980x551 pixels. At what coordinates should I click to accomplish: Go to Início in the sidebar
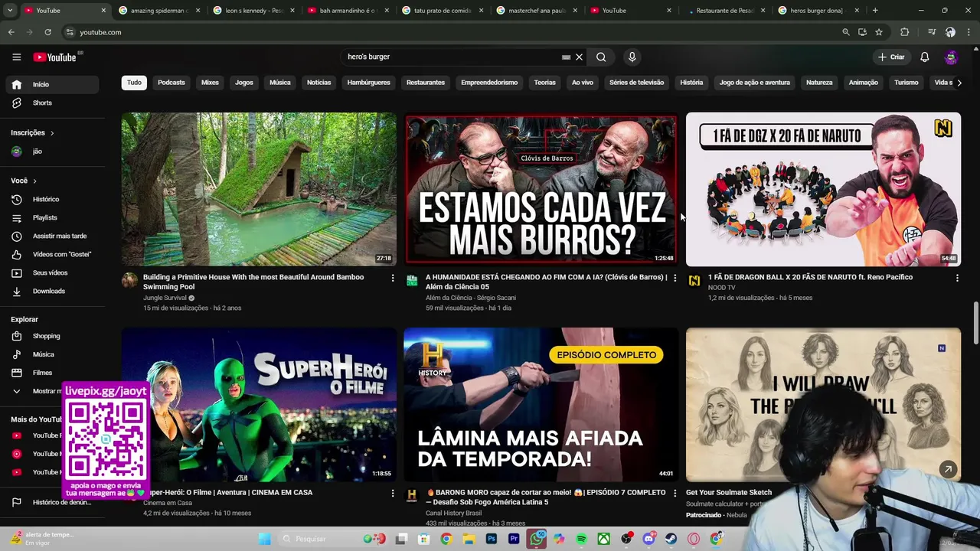point(52,84)
